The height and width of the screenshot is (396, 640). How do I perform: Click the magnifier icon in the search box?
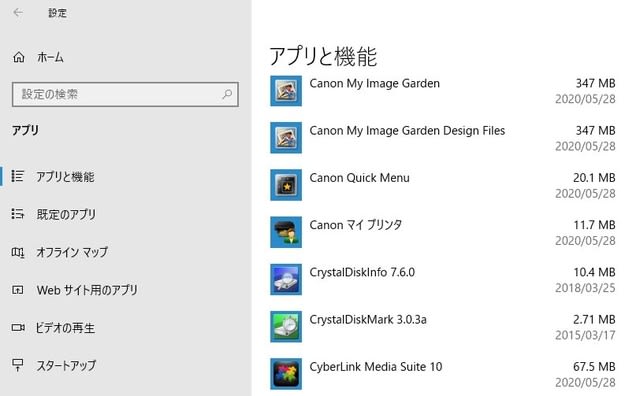point(227,94)
